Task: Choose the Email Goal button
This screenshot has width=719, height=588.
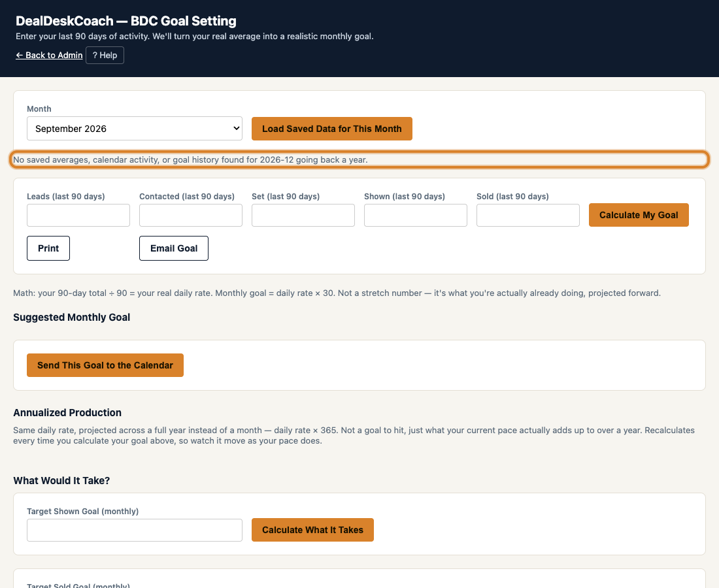Action: coord(174,248)
